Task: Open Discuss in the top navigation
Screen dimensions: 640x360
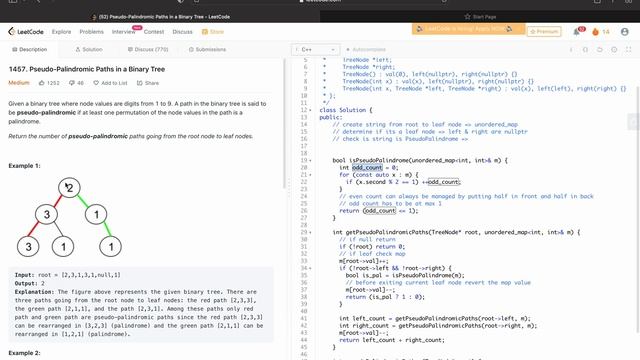Action: pos(182,31)
